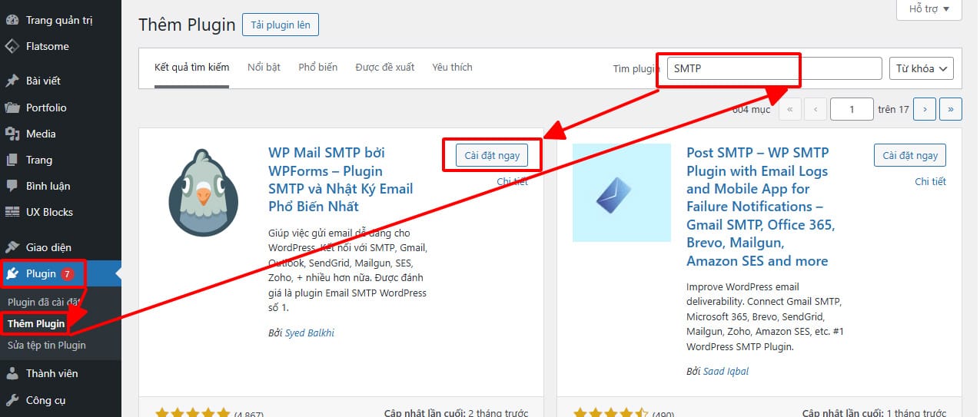Click the Bình luận comment icon
Screen dimensions: 980x417
[12, 186]
